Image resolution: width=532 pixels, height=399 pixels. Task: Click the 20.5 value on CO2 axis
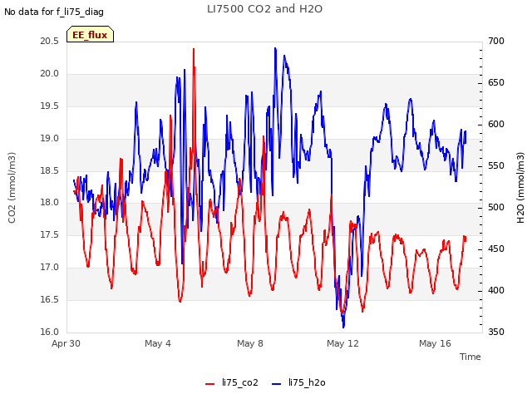pyautogui.click(x=50, y=41)
